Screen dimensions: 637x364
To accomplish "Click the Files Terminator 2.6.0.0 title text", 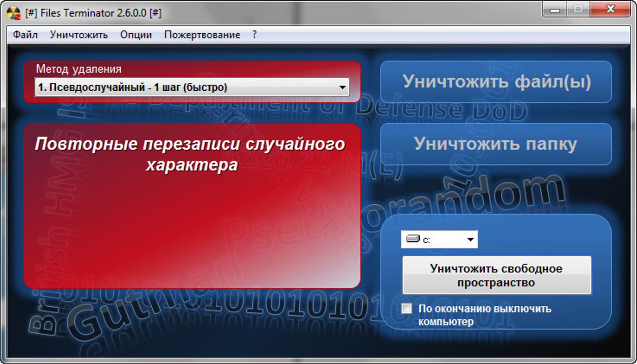I will tap(93, 13).
